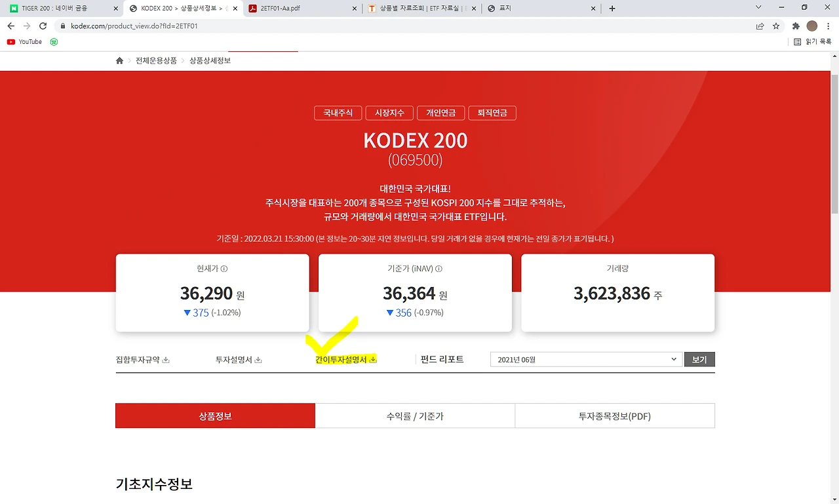Open the Chrome extensions puzzle menu
The width and height of the screenshot is (839, 504).
point(796,26)
